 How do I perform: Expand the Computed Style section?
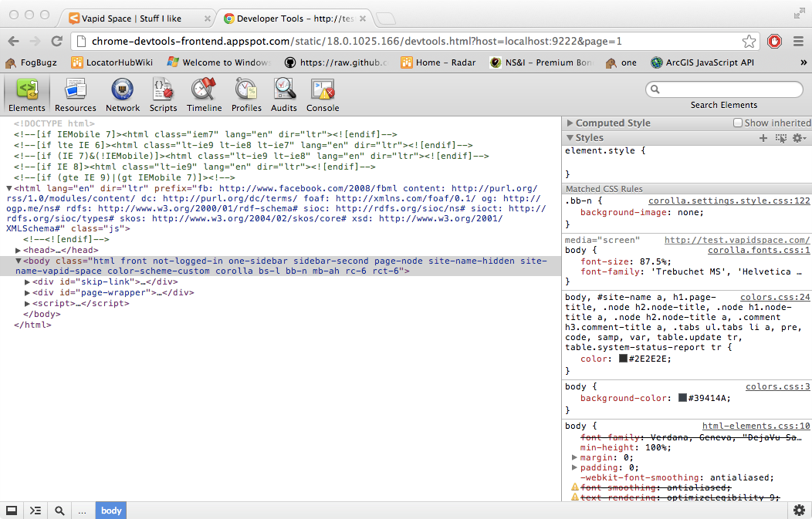click(x=570, y=123)
